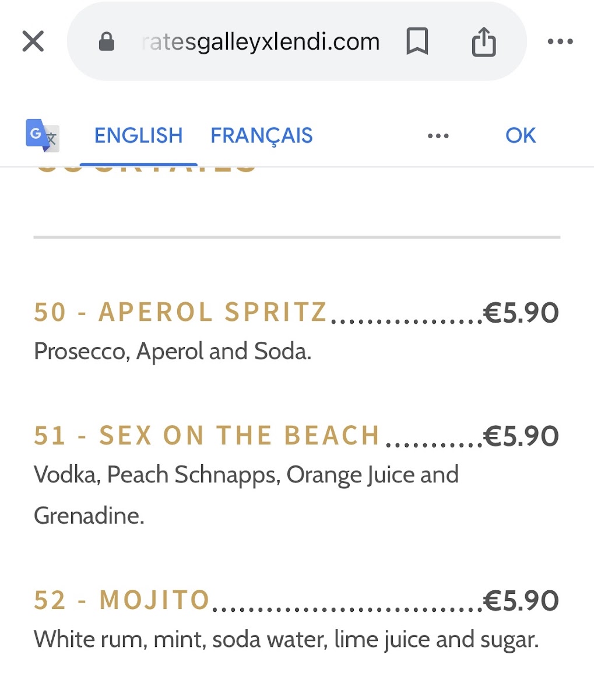
Task: Select the 52 - Mojito heading
Action: click(x=122, y=600)
